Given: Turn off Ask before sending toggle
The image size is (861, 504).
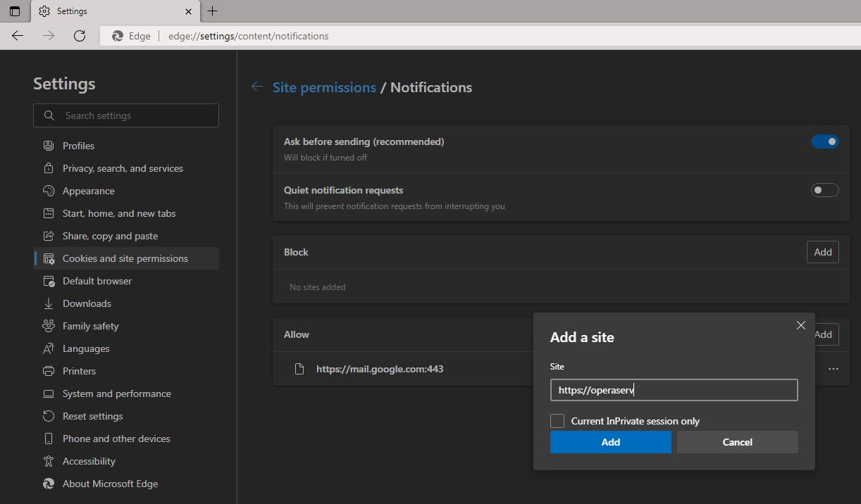Looking at the screenshot, I should click(x=824, y=141).
